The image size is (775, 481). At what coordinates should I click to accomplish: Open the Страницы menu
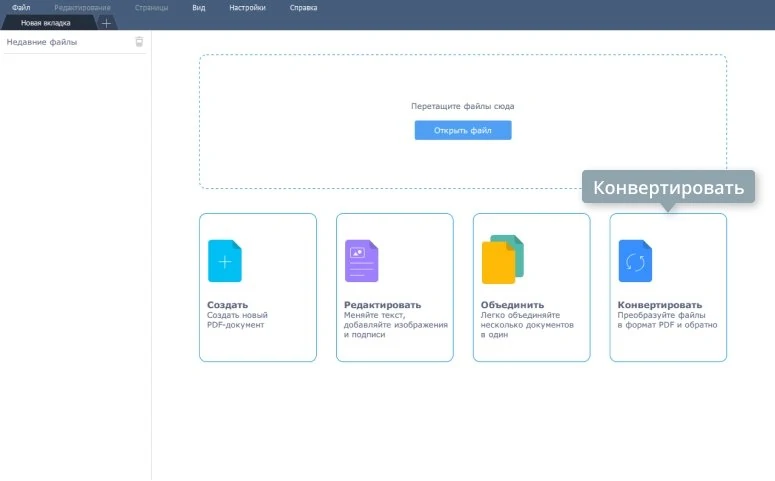tap(151, 7)
